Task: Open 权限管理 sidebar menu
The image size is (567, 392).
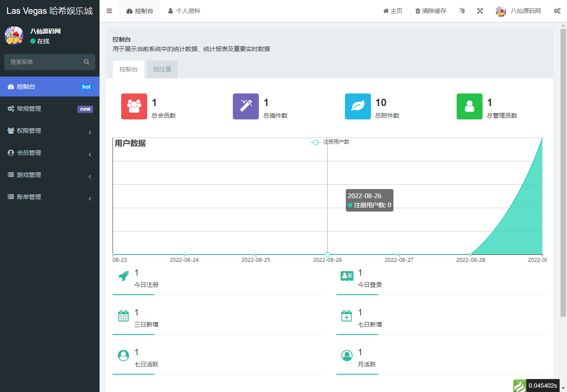Action: click(x=50, y=131)
